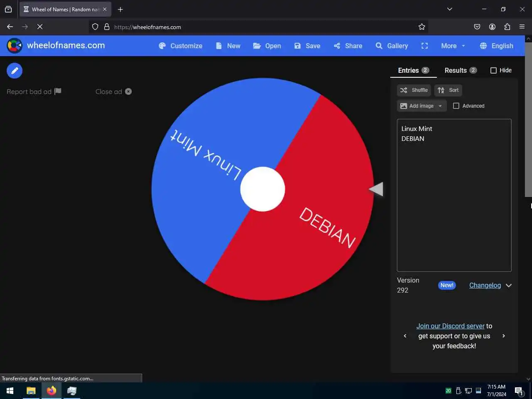Stop page loading with the X button
Screen dimensions: 532x399
tap(40, 27)
